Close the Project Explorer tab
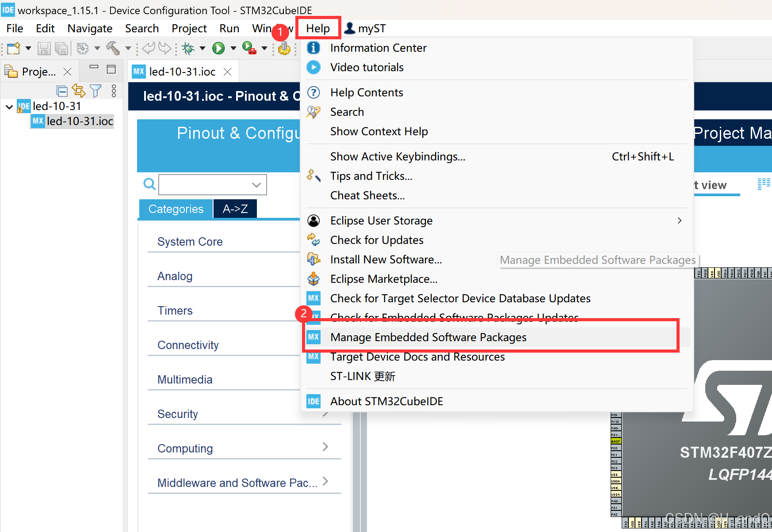 click(x=67, y=72)
